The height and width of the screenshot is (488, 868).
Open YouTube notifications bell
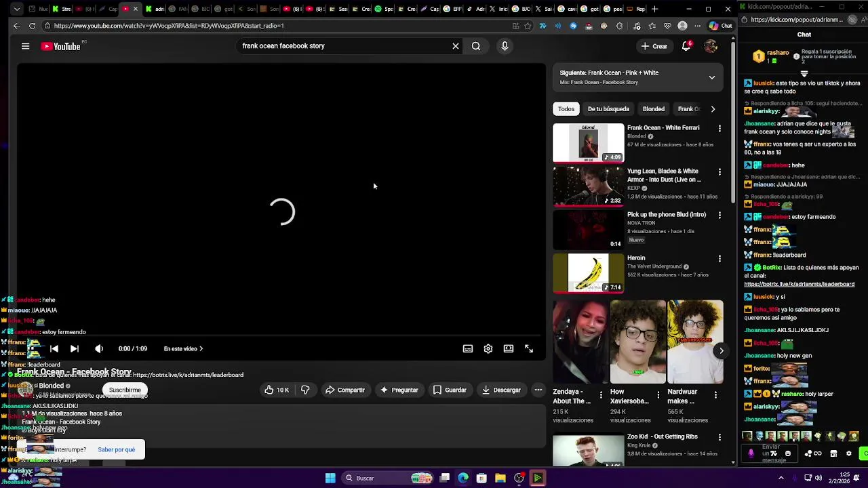[686, 46]
